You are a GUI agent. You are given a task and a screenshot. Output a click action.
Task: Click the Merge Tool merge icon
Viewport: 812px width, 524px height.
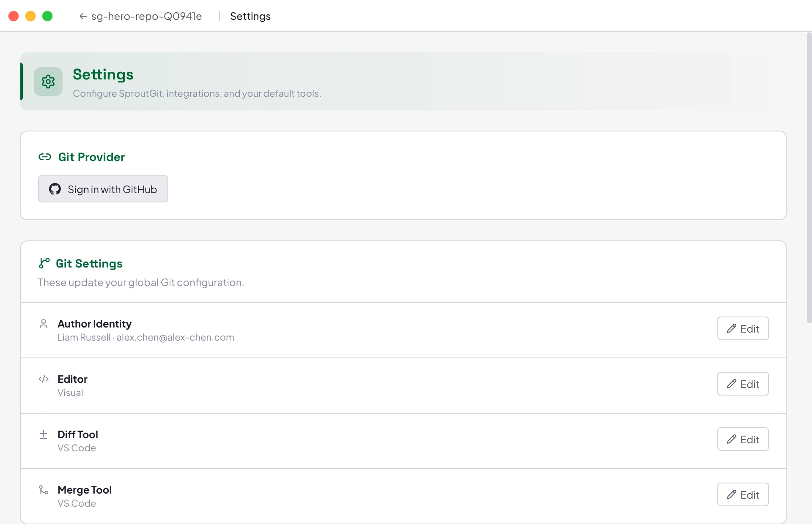[44, 490]
